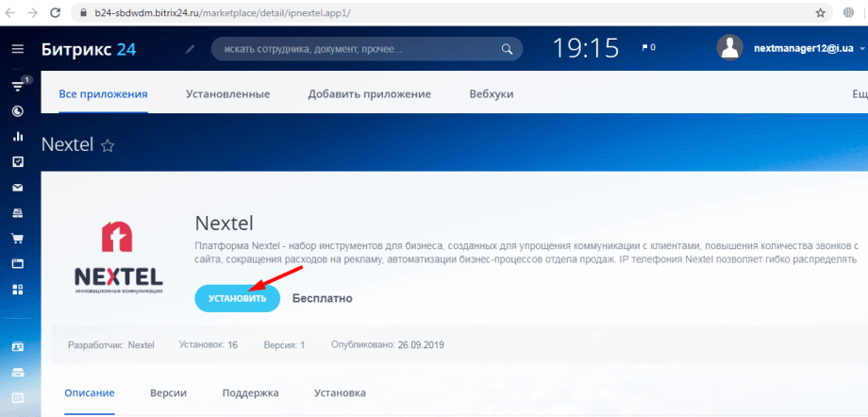868x417 pixels.
Task: Open the shopping cart sidebar icon
Action: pyautogui.click(x=17, y=238)
